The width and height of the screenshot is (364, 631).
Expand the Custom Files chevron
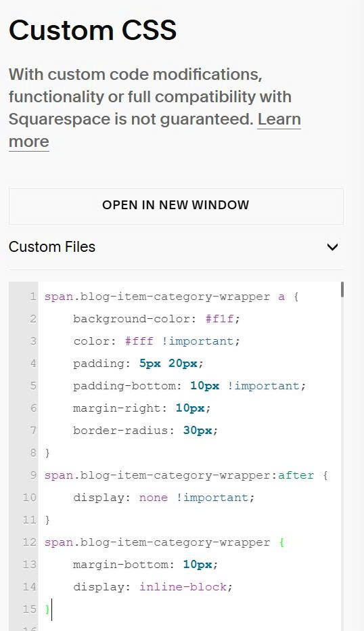[332, 246]
